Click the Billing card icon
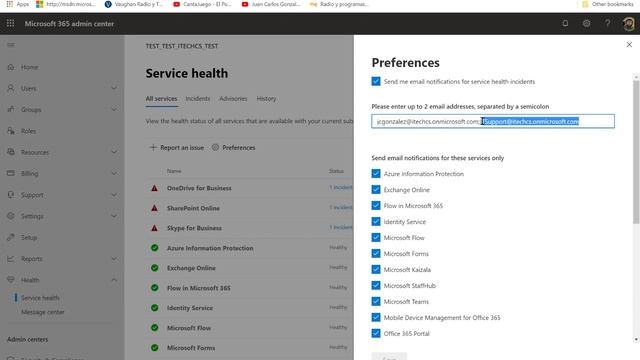Image resolution: width=640 pixels, height=360 pixels. [x=11, y=173]
